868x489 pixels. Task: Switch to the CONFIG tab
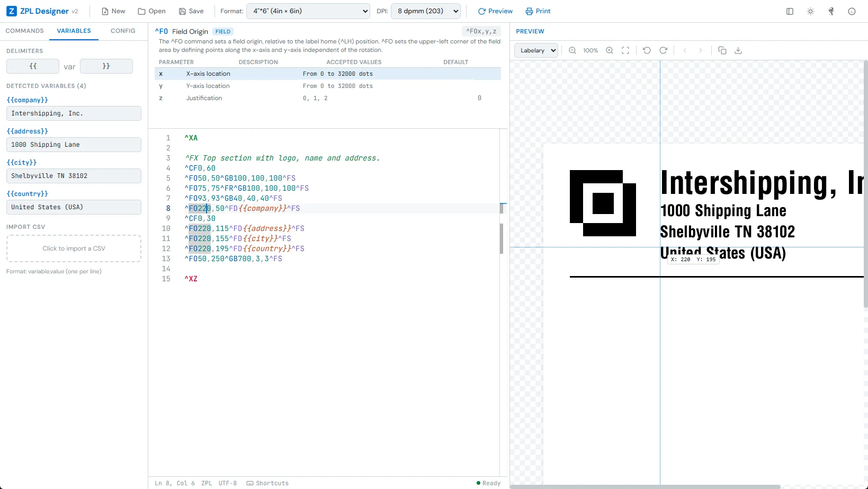pyautogui.click(x=122, y=31)
